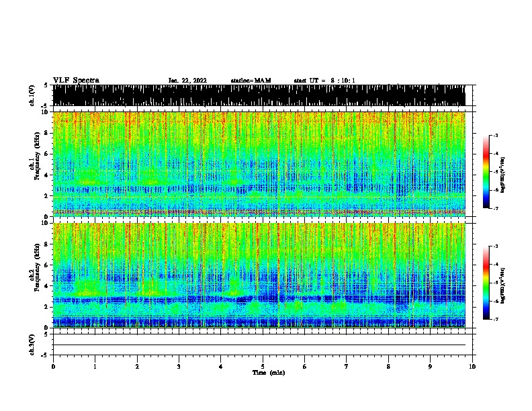Click the time axis tick label "5"
The height and width of the screenshot is (411, 532).
tap(263, 367)
